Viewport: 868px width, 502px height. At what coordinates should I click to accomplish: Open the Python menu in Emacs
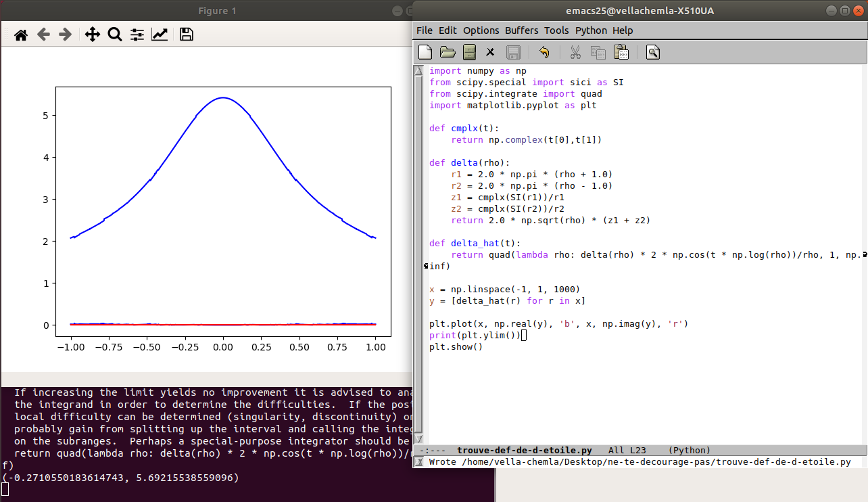591,30
